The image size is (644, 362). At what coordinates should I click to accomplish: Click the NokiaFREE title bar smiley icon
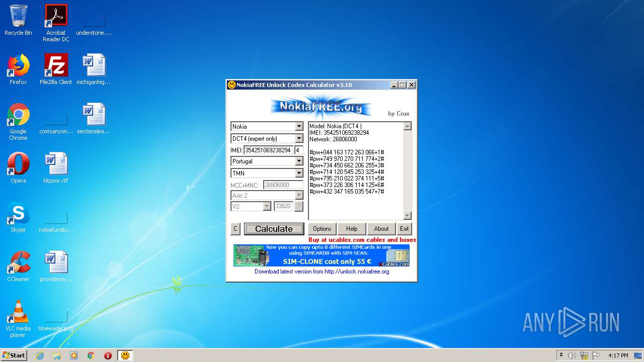point(231,85)
